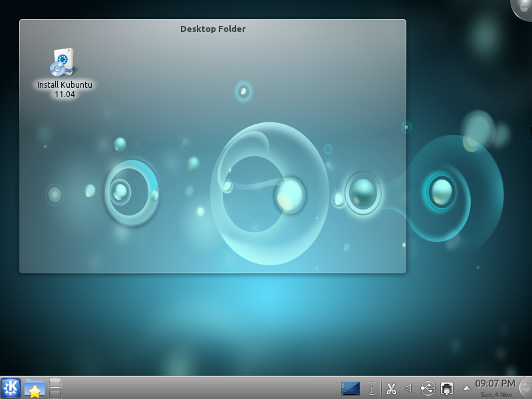This screenshot has height=399, width=532.
Task: Click the Sun, 4 Nov date text
Action: tap(495, 394)
